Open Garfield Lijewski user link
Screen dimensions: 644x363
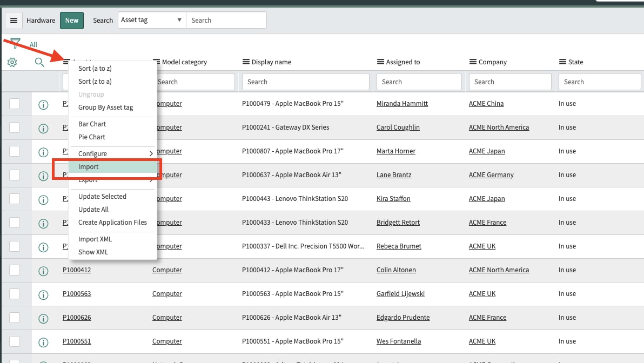400,294
